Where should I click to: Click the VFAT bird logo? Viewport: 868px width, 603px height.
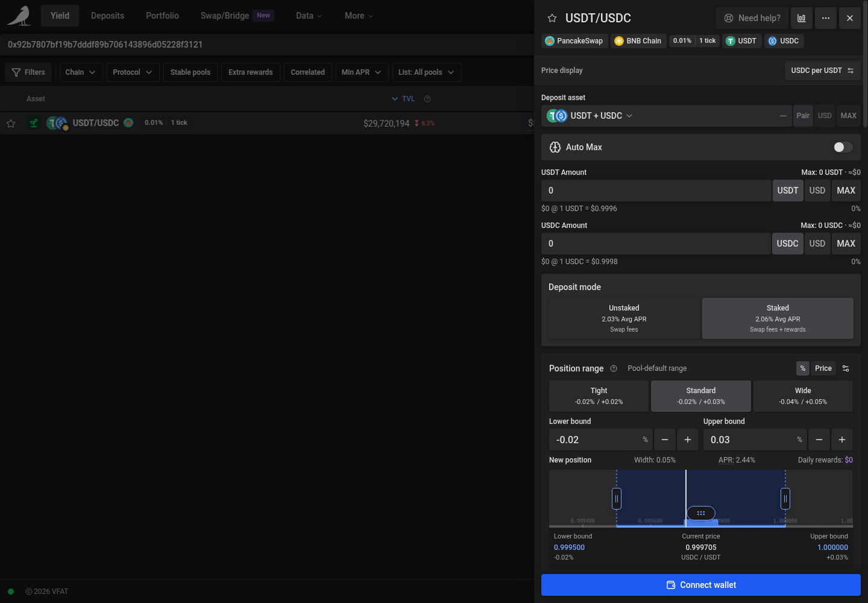(x=19, y=16)
